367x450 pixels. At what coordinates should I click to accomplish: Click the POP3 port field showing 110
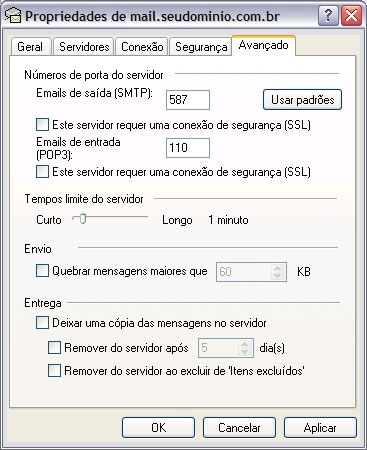coord(188,148)
